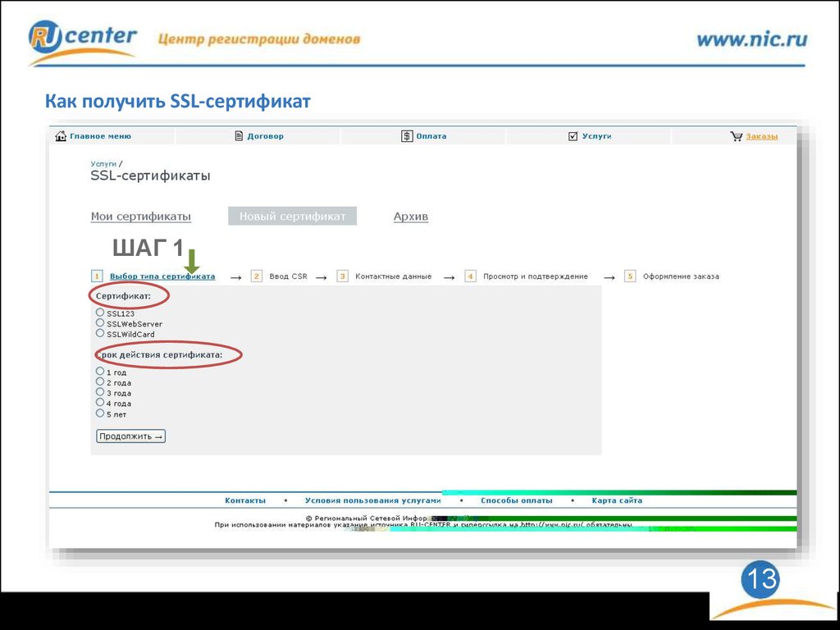840x630 pixels.
Task: Click the Услуги breadcrumb link
Action: tap(103, 163)
